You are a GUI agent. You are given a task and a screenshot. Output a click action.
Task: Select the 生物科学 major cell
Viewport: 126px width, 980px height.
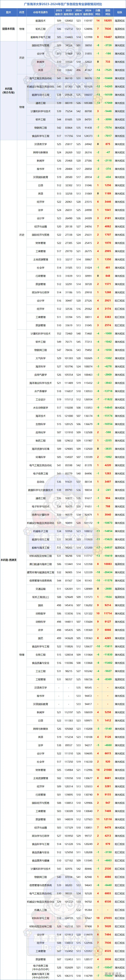pos(41,424)
